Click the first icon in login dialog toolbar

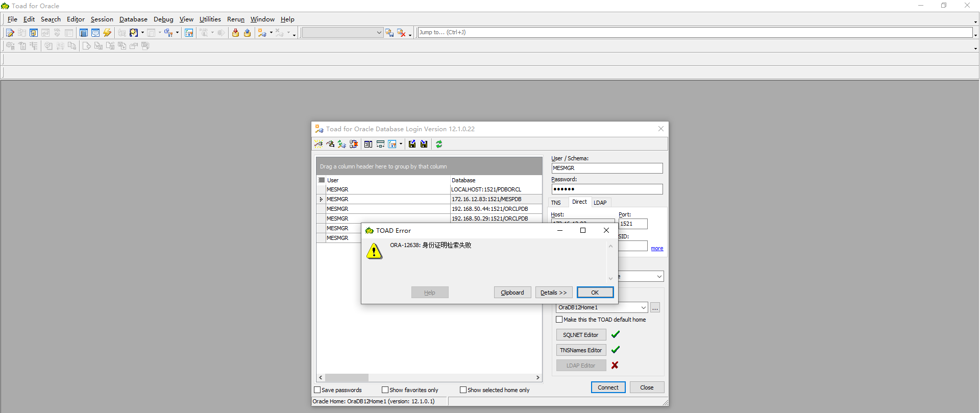(x=318, y=144)
